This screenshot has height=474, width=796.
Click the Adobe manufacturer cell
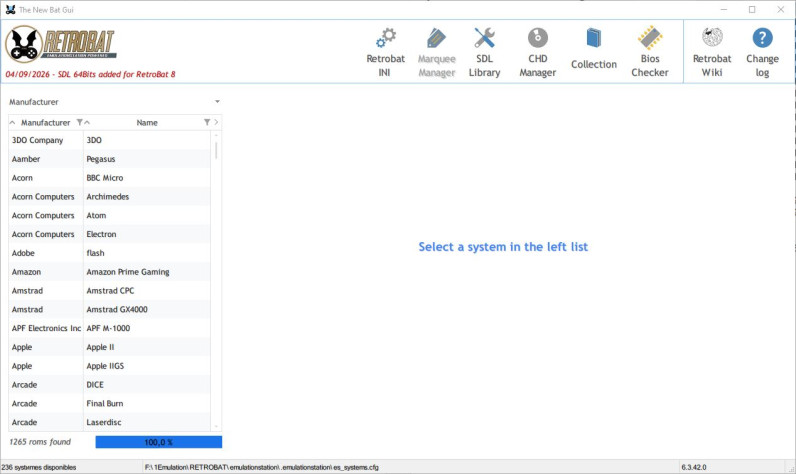tap(46, 253)
